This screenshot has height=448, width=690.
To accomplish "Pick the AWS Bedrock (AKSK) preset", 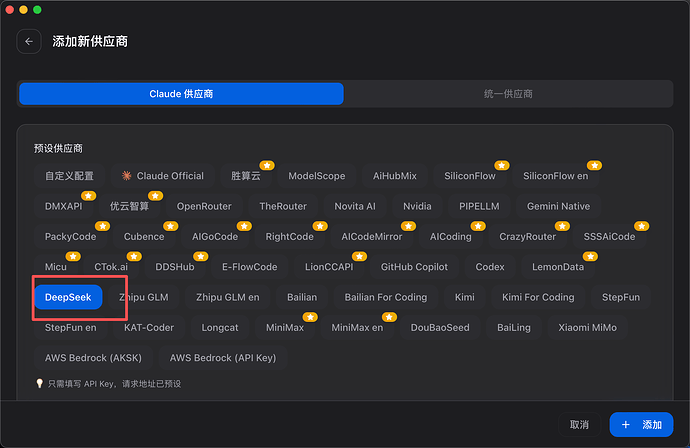I will pyautogui.click(x=93, y=358).
